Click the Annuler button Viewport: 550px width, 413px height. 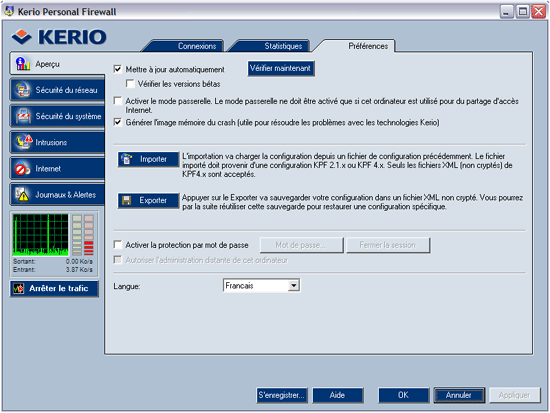point(459,395)
